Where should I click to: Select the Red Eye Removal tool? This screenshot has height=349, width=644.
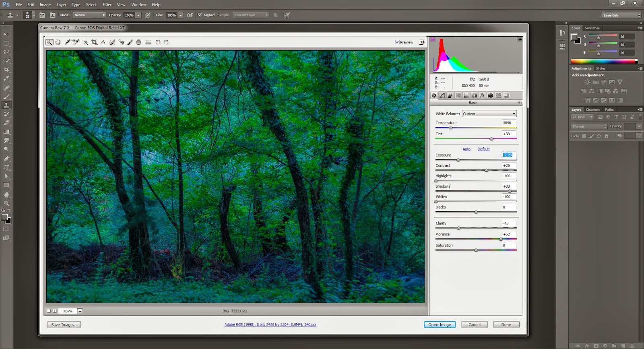(x=121, y=42)
